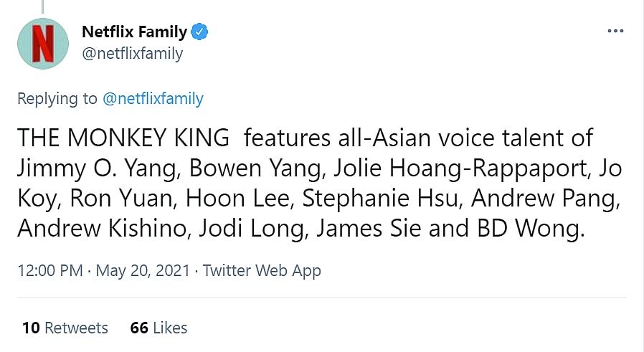
Task: Open the tweet's three-dot more menu
Action: pyautogui.click(x=615, y=32)
